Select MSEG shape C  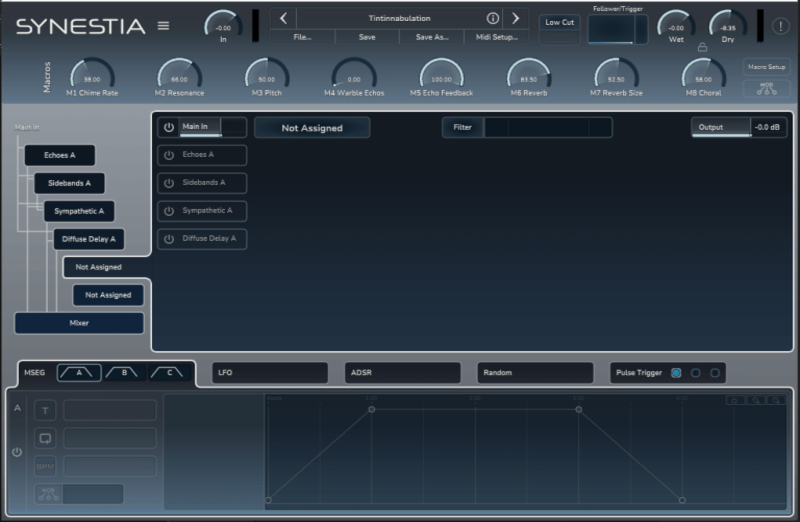tap(169, 373)
